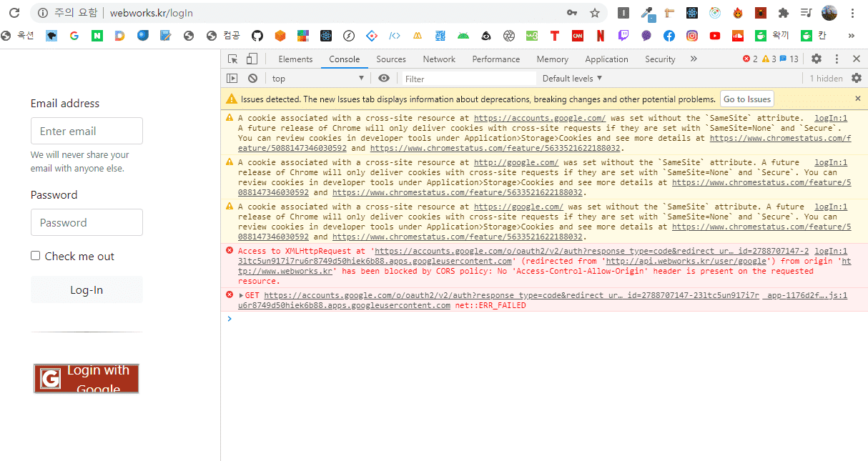
Task: Open the app-1176d2f js source link
Action: (x=805, y=295)
